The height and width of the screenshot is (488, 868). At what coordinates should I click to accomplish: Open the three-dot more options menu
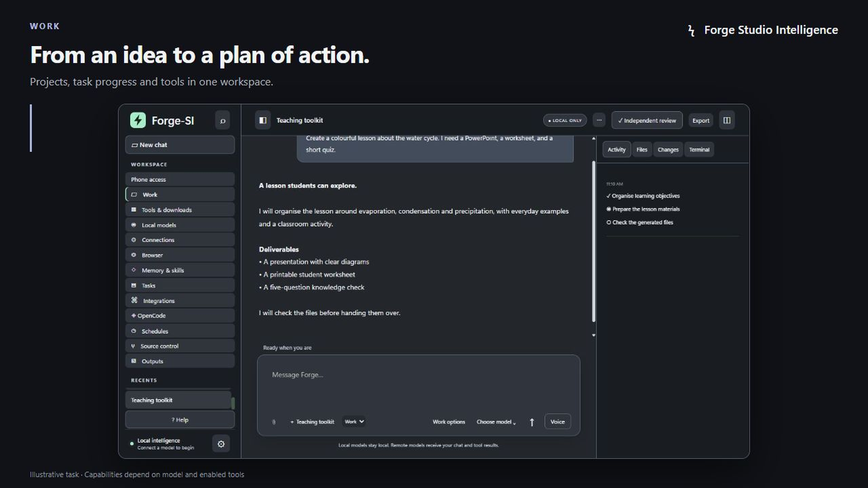(599, 120)
